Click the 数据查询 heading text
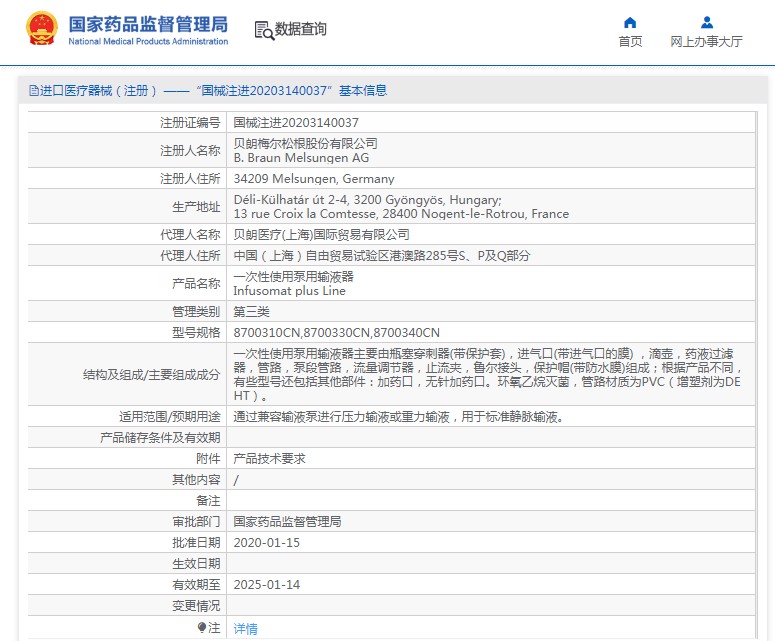Screen dimensions: 775x641 (301, 29)
